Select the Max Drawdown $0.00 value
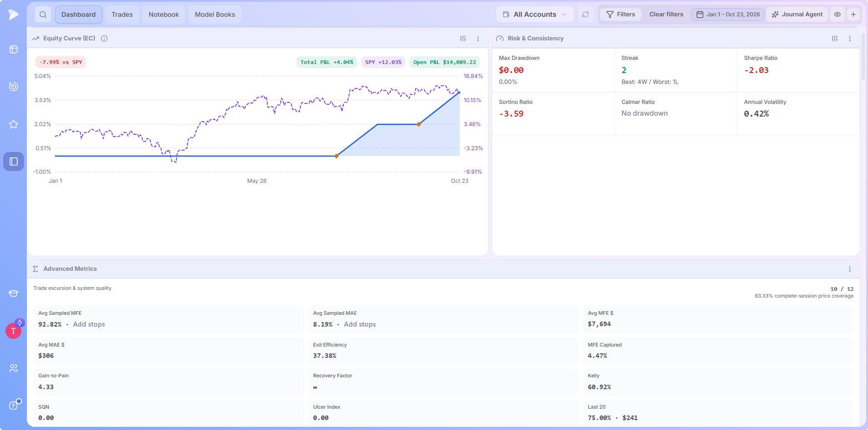Screen dimensions: 868x430 (x=511, y=70)
